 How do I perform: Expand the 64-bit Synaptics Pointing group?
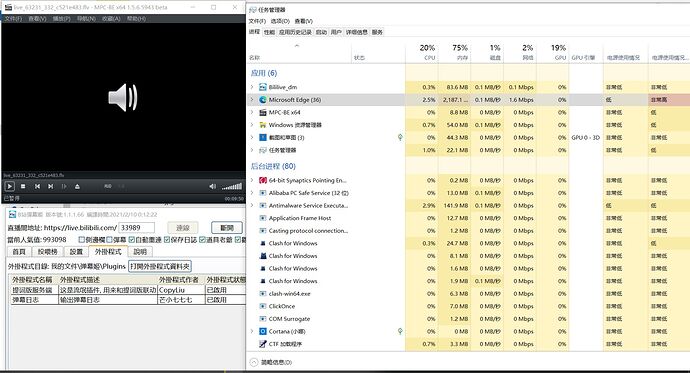tap(252, 180)
